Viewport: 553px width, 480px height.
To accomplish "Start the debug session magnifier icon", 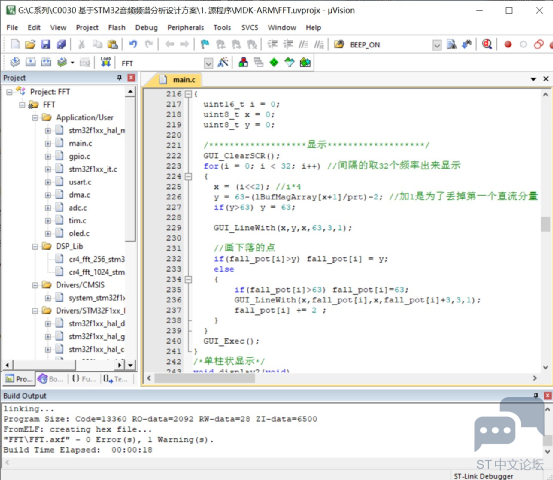I will (487, 44).
